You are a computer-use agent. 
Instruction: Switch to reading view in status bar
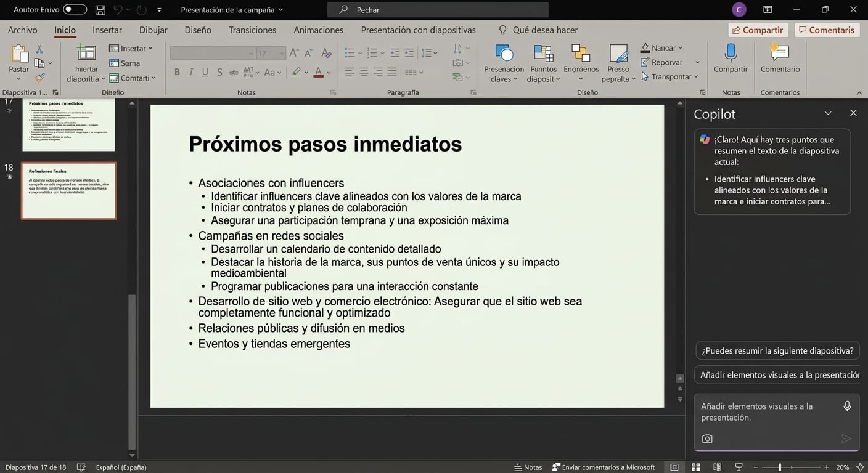click(x=718, y=467)
